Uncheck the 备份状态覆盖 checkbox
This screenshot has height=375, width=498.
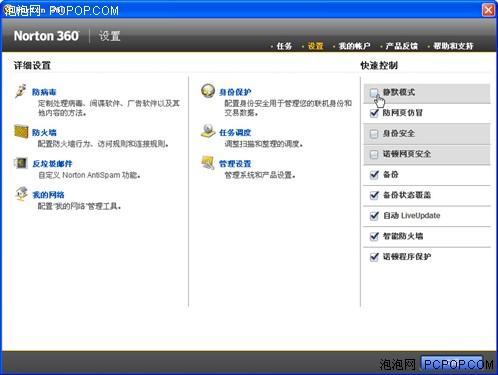(x=374, y=195)
